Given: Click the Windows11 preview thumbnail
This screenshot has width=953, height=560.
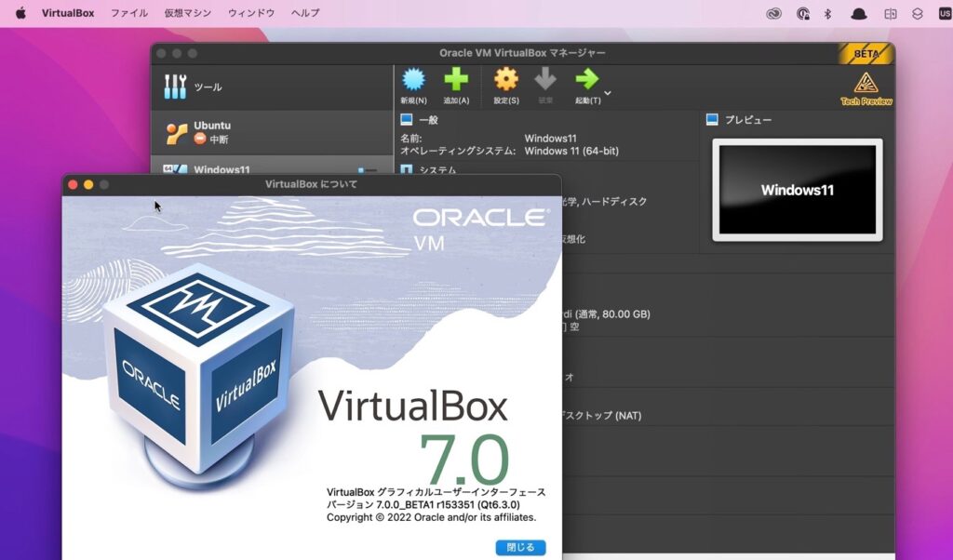Looking at the screenshot, I should tap(797, 189).
